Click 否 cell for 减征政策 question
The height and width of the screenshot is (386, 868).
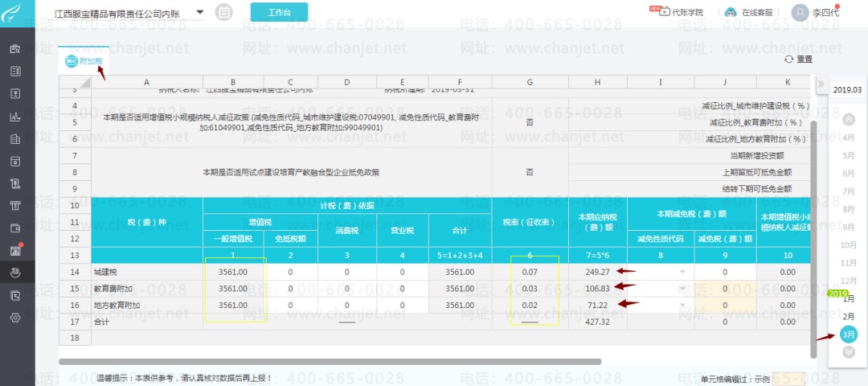click(x=530, y=122)
